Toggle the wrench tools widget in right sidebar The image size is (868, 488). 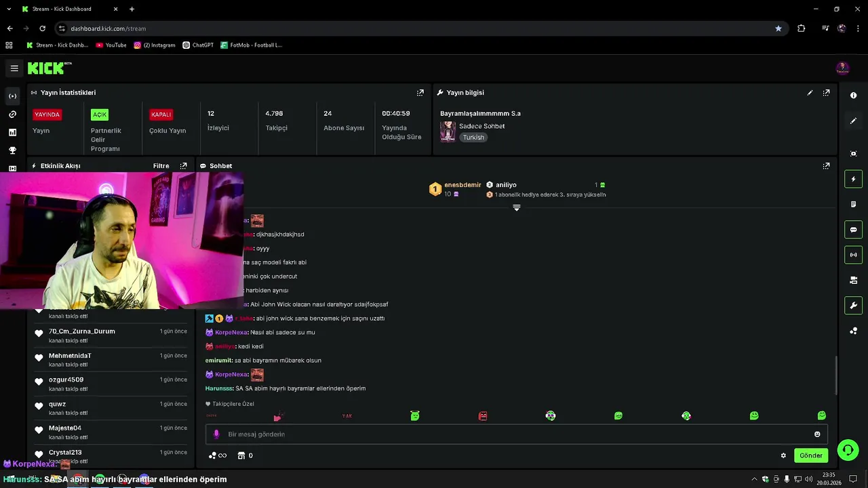tap(853, 306)
